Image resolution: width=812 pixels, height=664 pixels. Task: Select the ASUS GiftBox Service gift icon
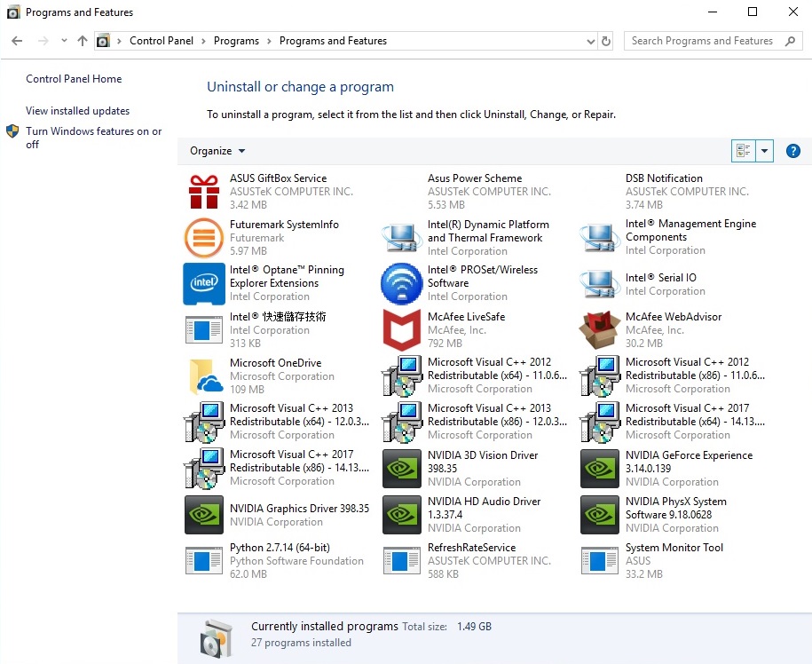203,192
